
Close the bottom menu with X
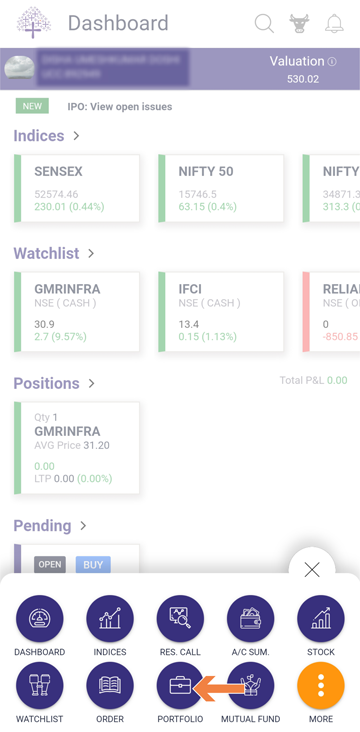(312, 570)
